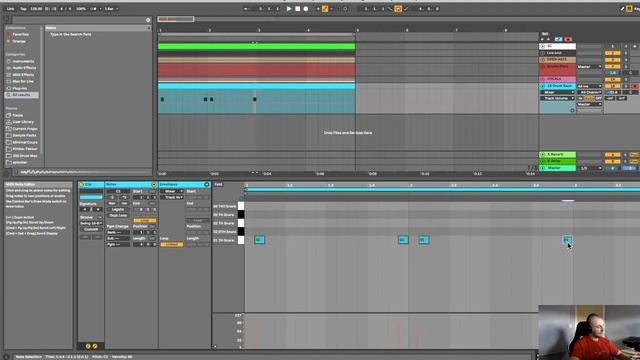Select the Orange collection
Viewport: 640px width, 360px height.
pyautogui.click(x=19, y=41)
